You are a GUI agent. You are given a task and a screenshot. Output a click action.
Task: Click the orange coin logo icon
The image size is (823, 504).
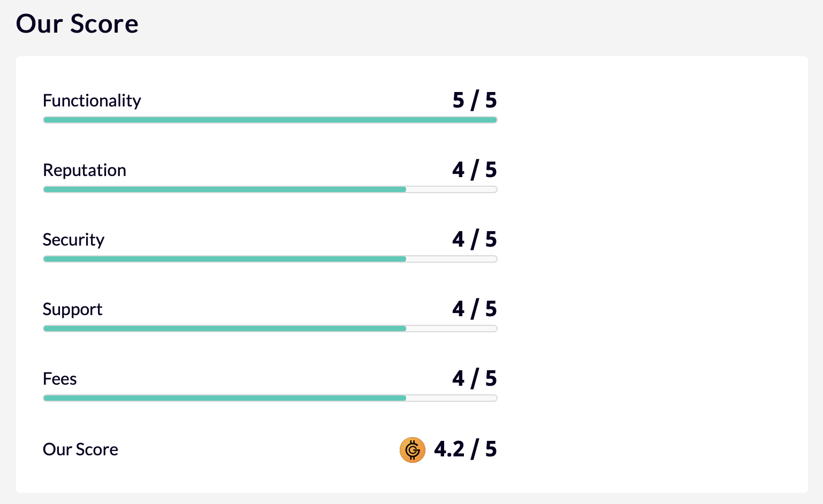413,450
